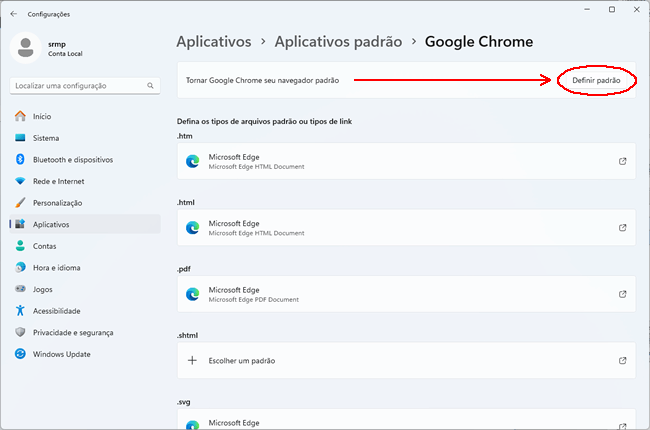The width and height of the screenshot is (650, 430).
Task: Change .html default from Microsoft Edge
Action: click(x=406, y=228)
